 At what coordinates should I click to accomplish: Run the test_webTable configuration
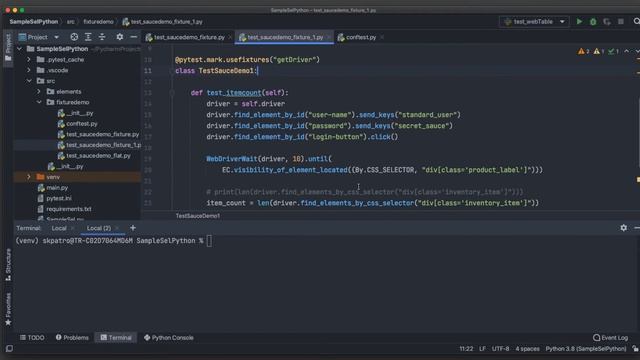(579, 22)
